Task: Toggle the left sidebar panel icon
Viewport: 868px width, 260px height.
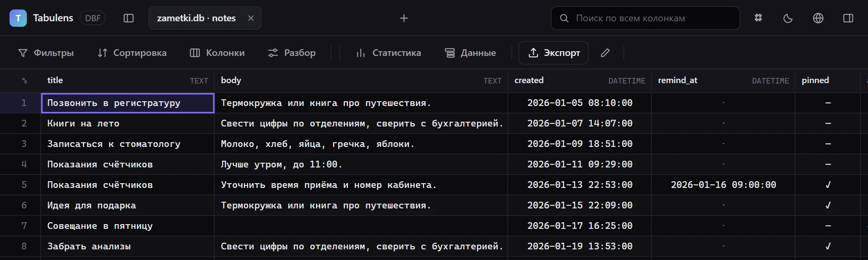Action: (129, 18)
